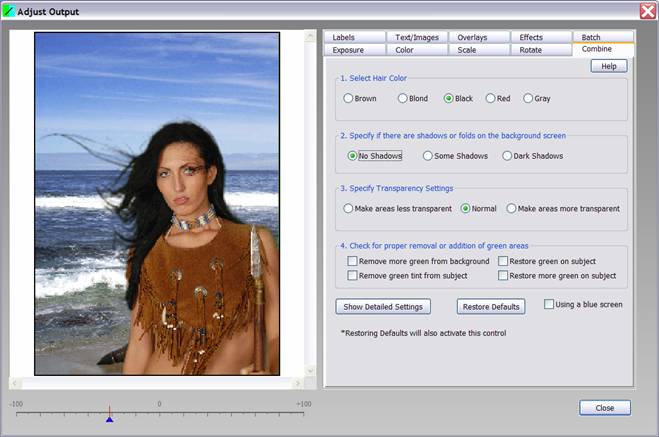This screenshot has height=437, width=659.
Task: Open the Text/Images tab
Action: [x=416, y=37]
